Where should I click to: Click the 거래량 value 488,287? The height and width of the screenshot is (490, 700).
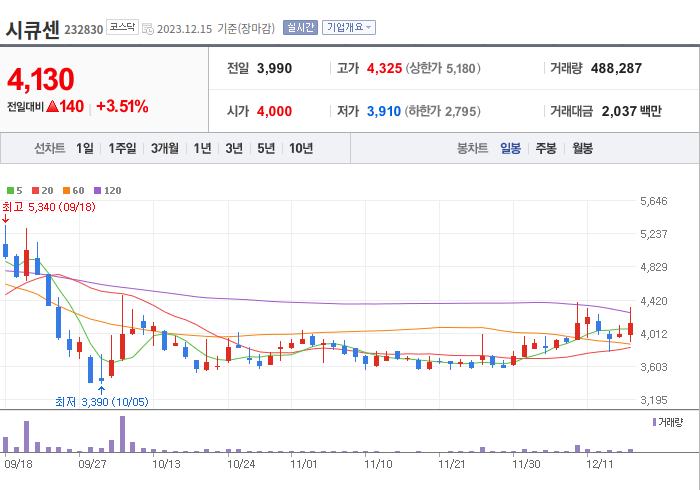coord(616,68)
